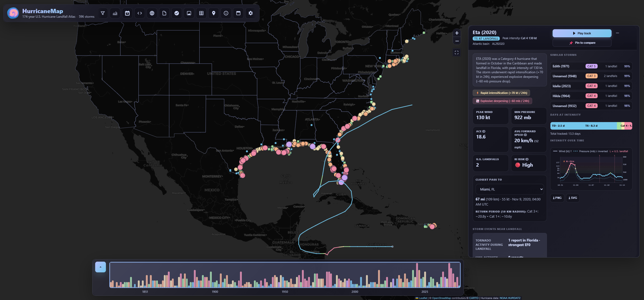Click the U.S. Landfalls 2 card
The height and width of the screenshot is (300, 644).
tap(491, 163)
